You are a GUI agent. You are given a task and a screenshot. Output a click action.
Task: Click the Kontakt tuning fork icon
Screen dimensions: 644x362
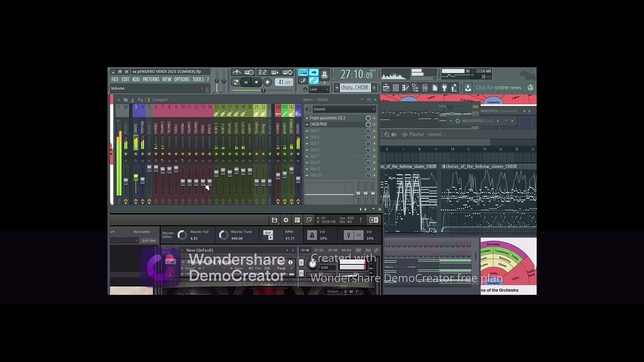[348, 235]
